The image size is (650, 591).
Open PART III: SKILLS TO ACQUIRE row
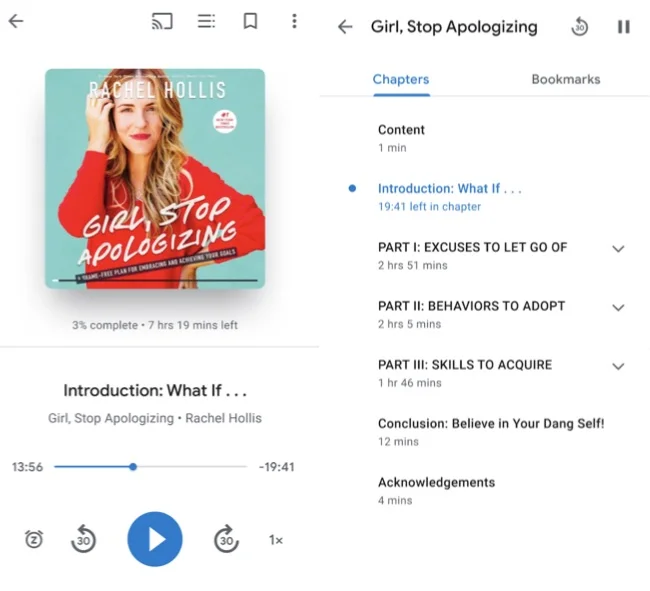tap(484, 373)
